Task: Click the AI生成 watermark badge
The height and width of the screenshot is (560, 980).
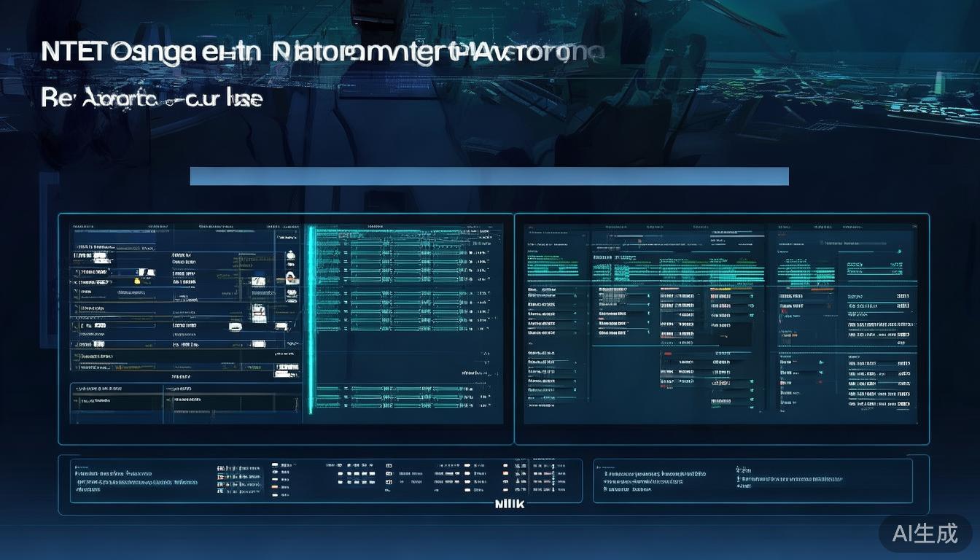Action: pos(925,533)
